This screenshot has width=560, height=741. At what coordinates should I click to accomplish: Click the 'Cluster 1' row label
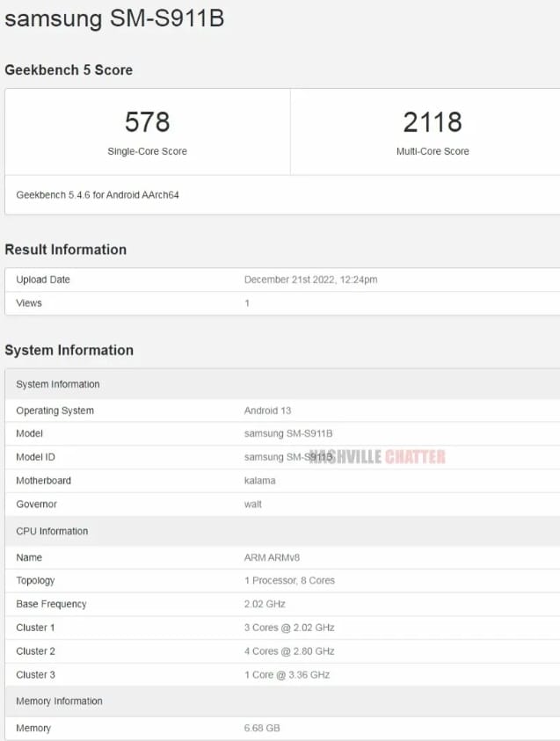coord(35,628)
